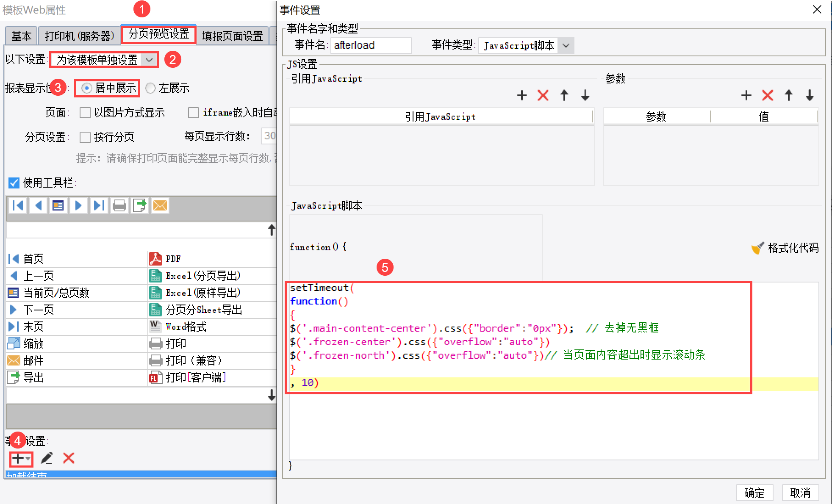Click 取消 button
Image resolution: width=832 pixels, height=504 pixels.
click(800, 493)
